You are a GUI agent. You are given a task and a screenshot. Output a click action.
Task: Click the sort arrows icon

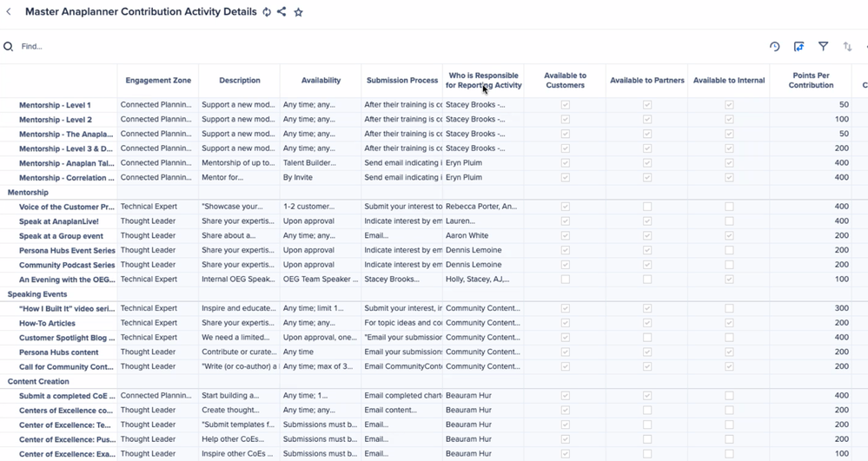click(847, 47)
